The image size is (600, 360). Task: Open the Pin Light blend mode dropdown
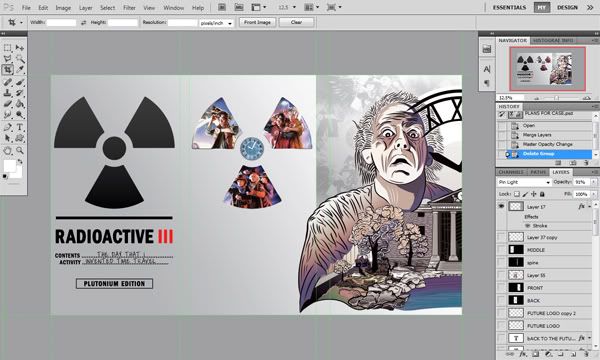click(x=524, y=182)
